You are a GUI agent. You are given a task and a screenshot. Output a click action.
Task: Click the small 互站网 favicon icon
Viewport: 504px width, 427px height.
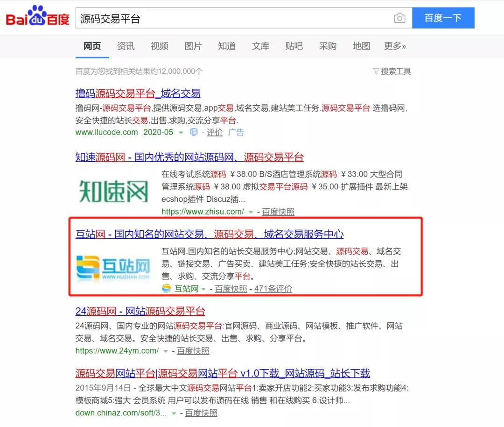tap(167, 289)
